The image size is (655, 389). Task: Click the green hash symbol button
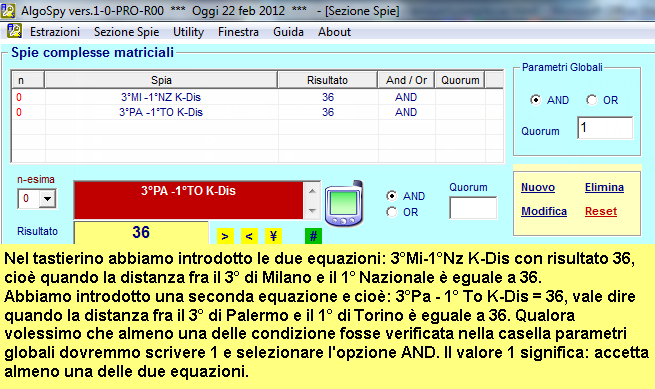[x=313, y=236]
